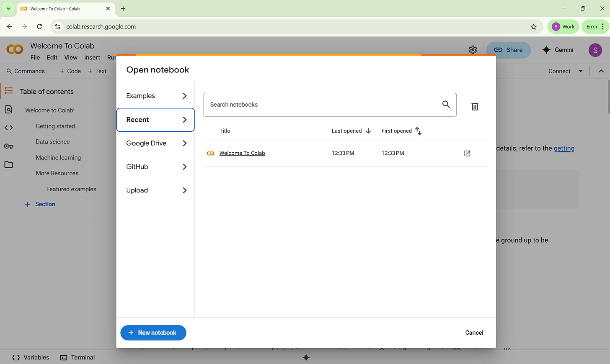Open Find and replace sidebar icon
This screenshot has width=610, height=364.
[x=9, y=109]
